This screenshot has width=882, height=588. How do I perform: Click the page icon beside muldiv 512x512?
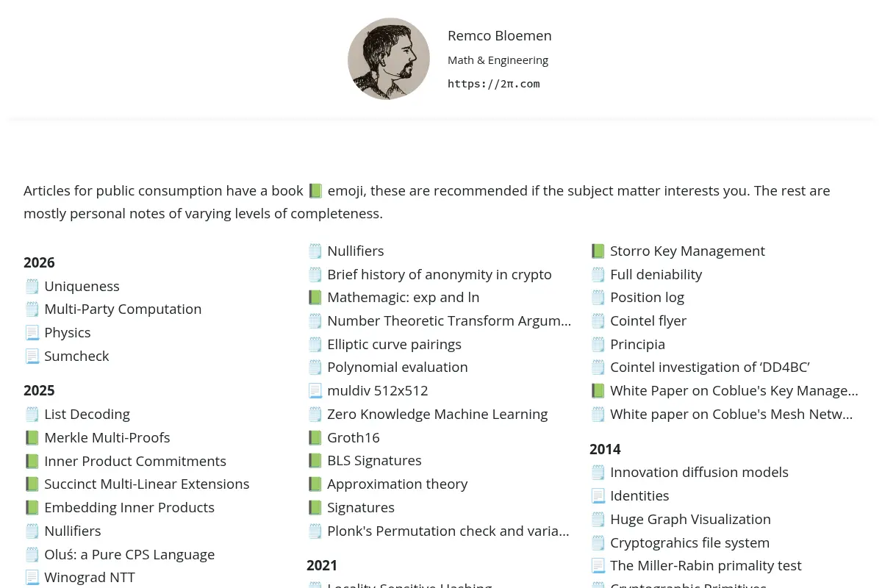click(315, 390)
